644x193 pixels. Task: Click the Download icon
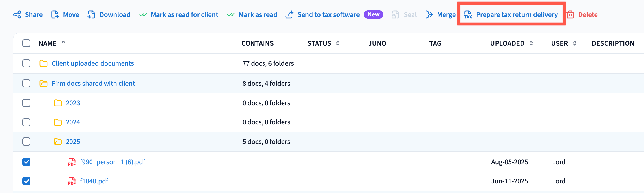click(91, 15)
